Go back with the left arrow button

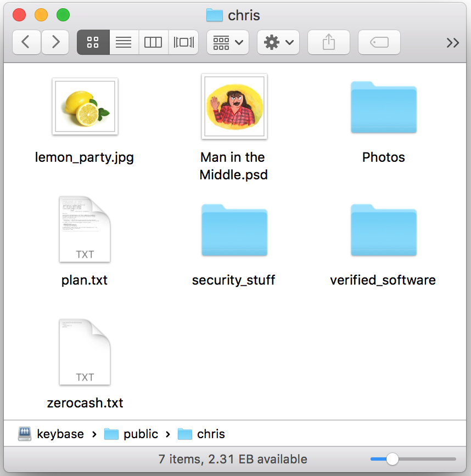(26, 42)
